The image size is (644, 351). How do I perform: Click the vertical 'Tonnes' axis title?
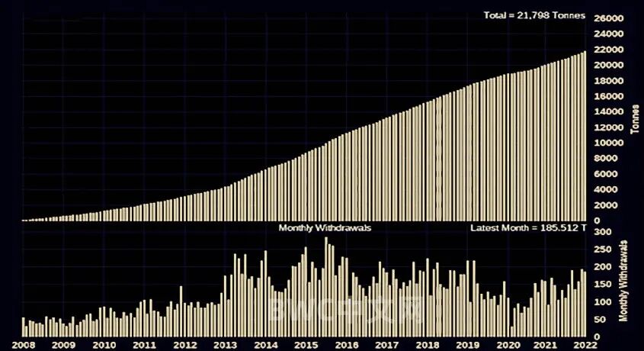click(636, 119)
